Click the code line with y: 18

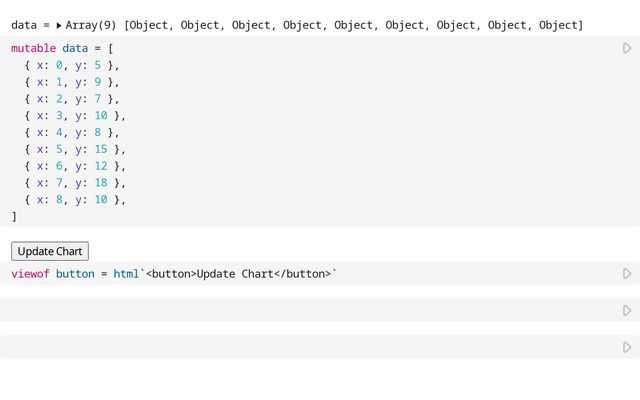(x=74, y=183)
